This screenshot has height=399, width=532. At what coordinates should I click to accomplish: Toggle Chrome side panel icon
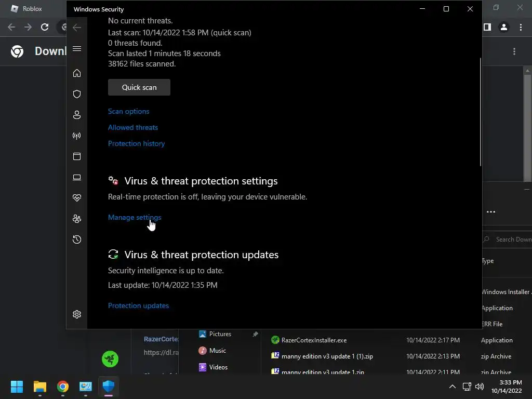point(487,27)
